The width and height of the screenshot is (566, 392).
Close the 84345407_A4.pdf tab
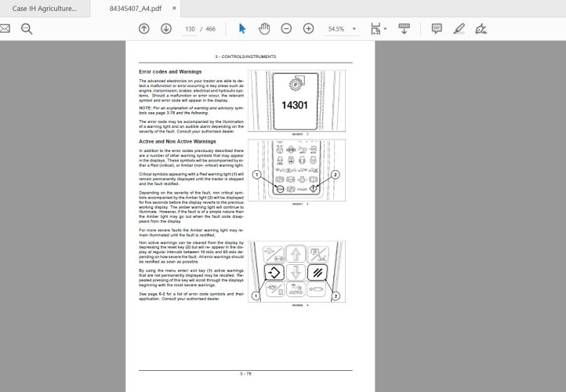174,9
